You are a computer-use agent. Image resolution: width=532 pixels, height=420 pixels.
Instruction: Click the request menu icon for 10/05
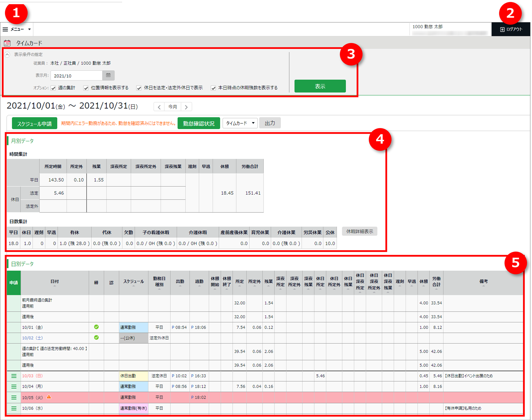pos(14,397)
